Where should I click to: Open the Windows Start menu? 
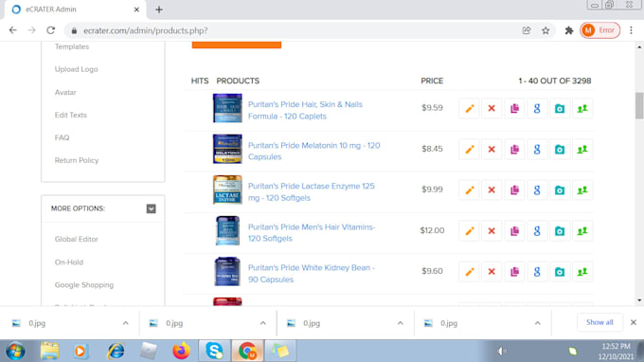point(15,352)
